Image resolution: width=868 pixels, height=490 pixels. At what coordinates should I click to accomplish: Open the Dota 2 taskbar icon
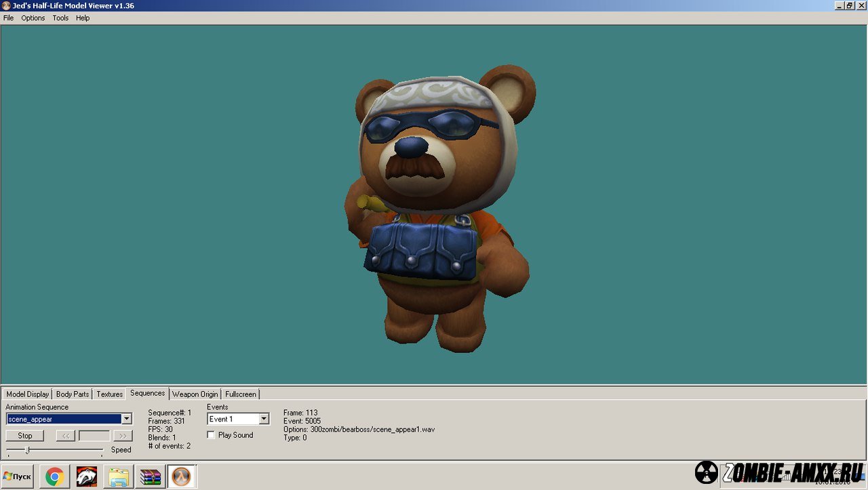(87, 476)
